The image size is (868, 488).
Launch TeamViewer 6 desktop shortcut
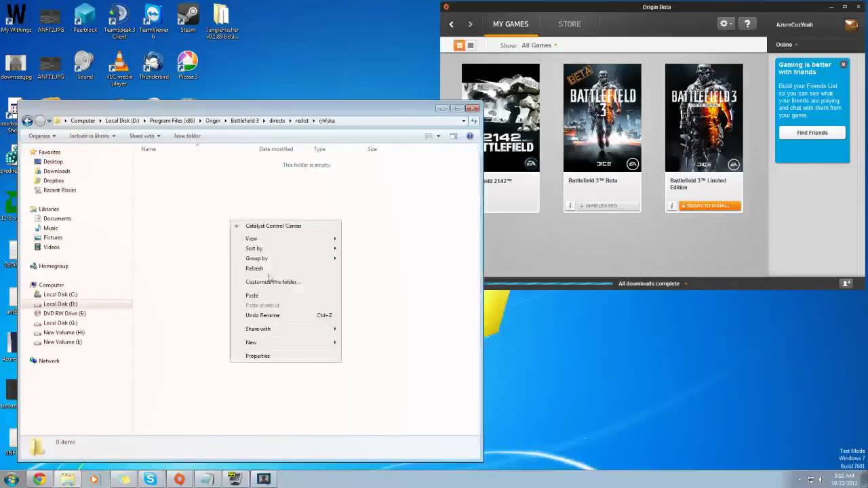pos(154,21)
